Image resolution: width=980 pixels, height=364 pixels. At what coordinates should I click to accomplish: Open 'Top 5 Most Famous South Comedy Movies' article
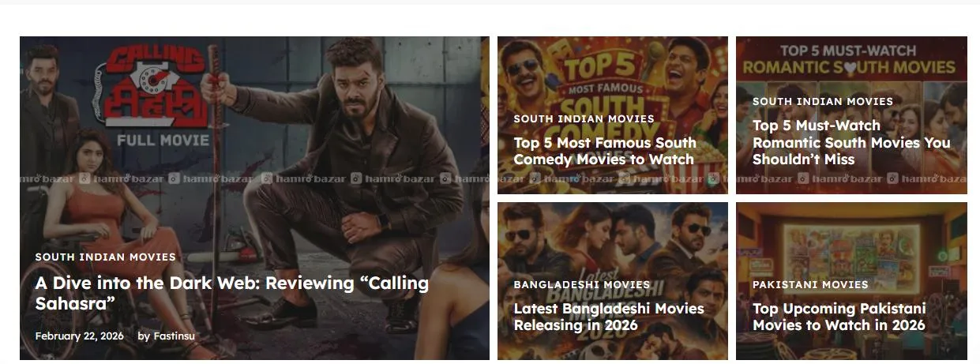click(604, 151)
